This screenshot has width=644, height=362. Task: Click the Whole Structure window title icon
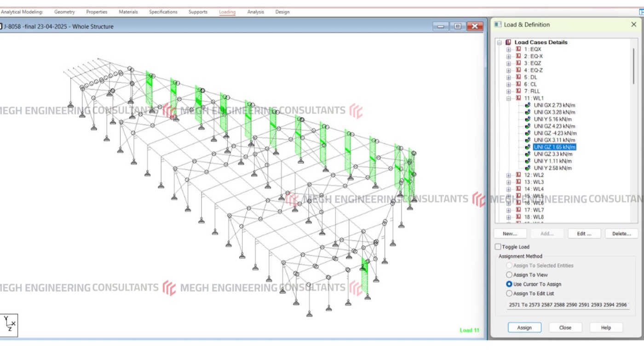coord(1,26)
